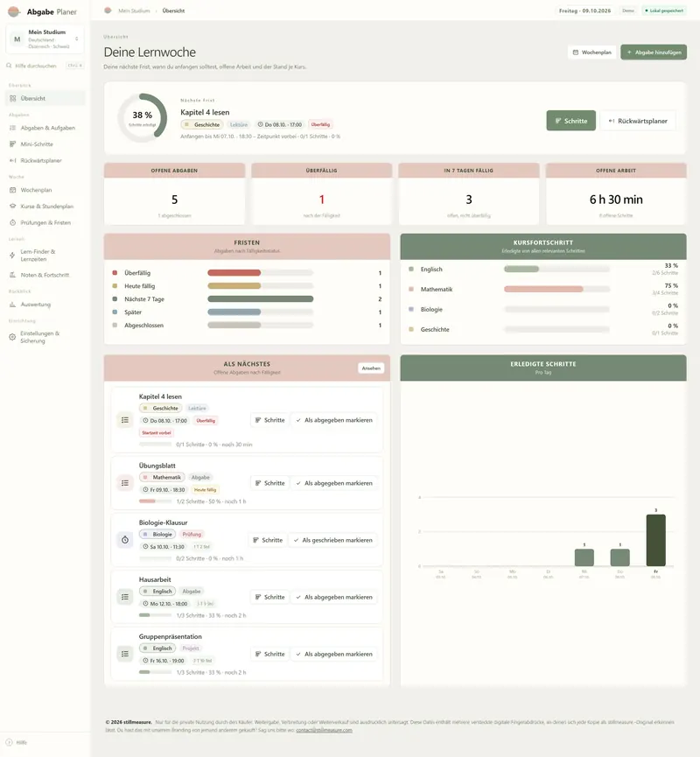
Task: Open Übersicht in the sidebar
Action: coord(45,99)
